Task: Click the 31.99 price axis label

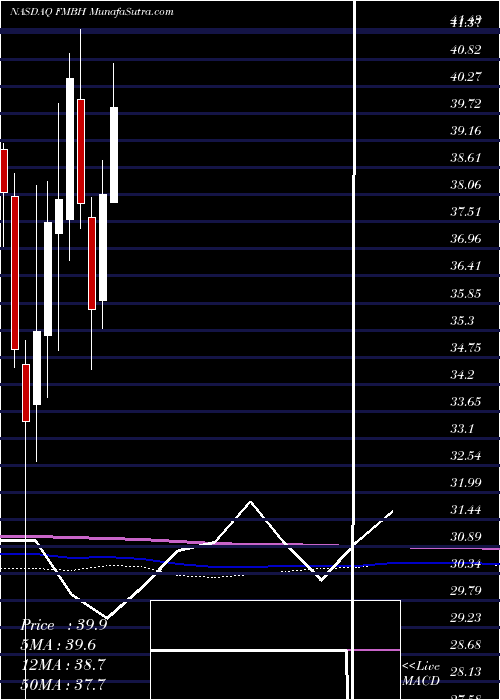Action: click(465, 482)
